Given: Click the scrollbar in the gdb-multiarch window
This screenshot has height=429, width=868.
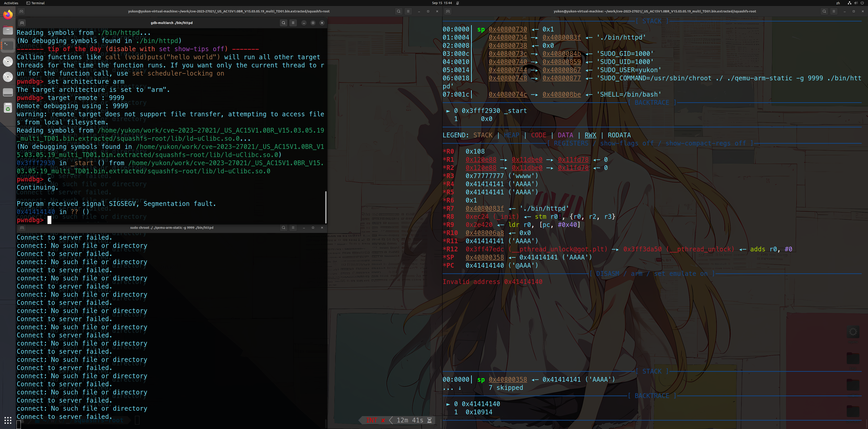Looking at the screenshot, I should pyautogui.click(x=325, y=207).
